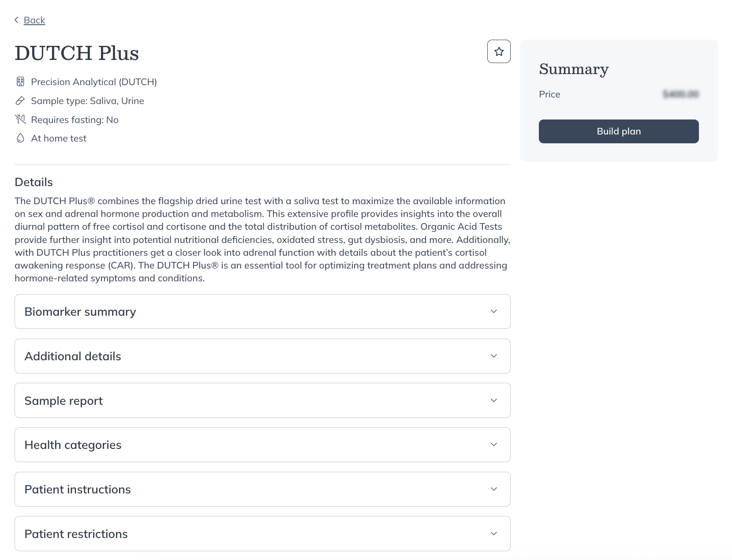Click the chevron on Biomarker summary
The image size is (732, 560).
pos(493,312)
